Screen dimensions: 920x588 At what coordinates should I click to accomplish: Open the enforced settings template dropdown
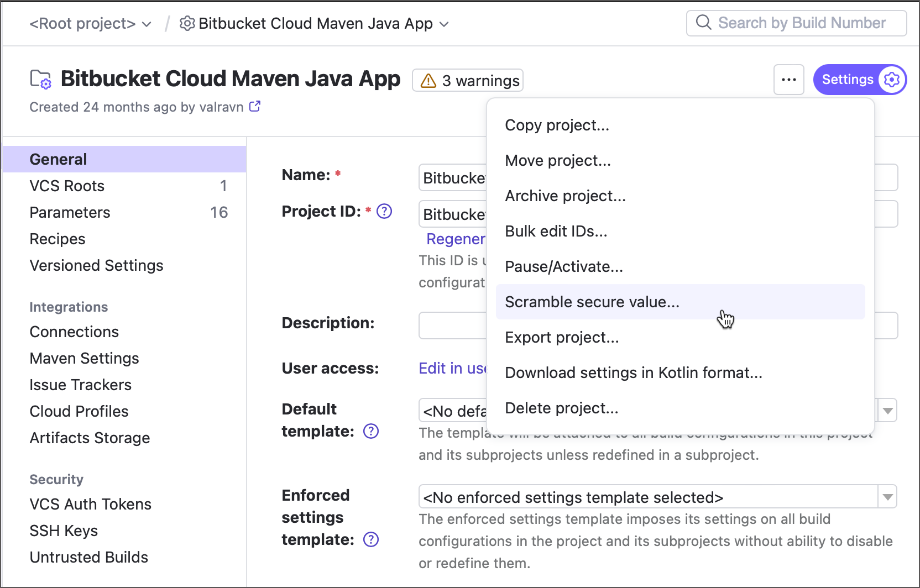[x=887, y=497]
